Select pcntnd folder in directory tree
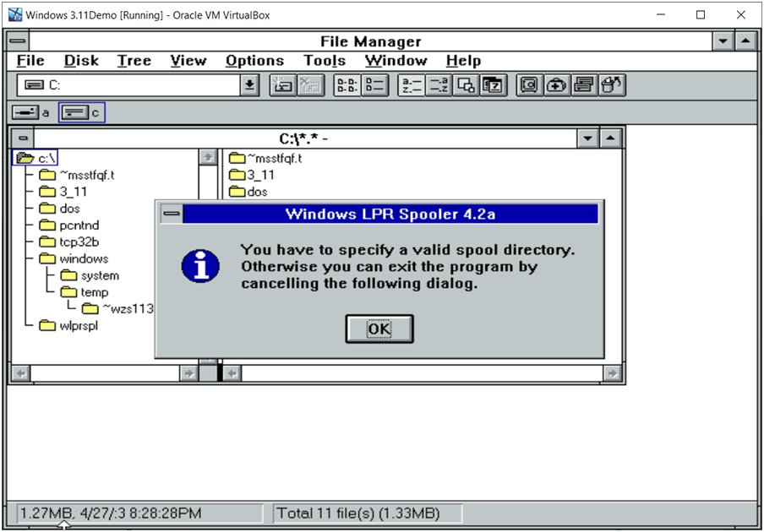The image size is (764, 532). [x=69, y=225]
